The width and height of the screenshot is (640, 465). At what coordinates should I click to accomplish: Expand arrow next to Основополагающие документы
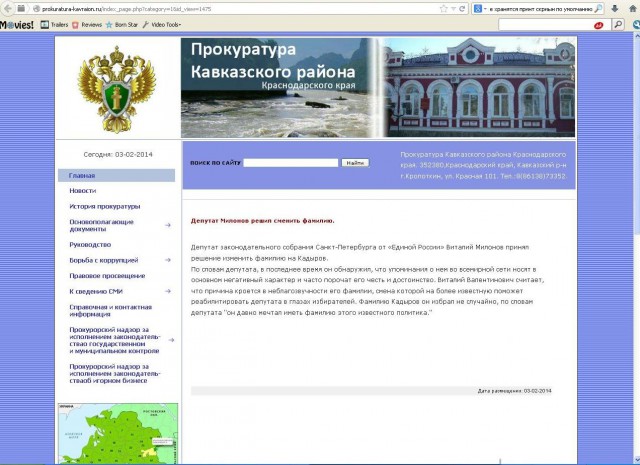[x=168, y=225]
